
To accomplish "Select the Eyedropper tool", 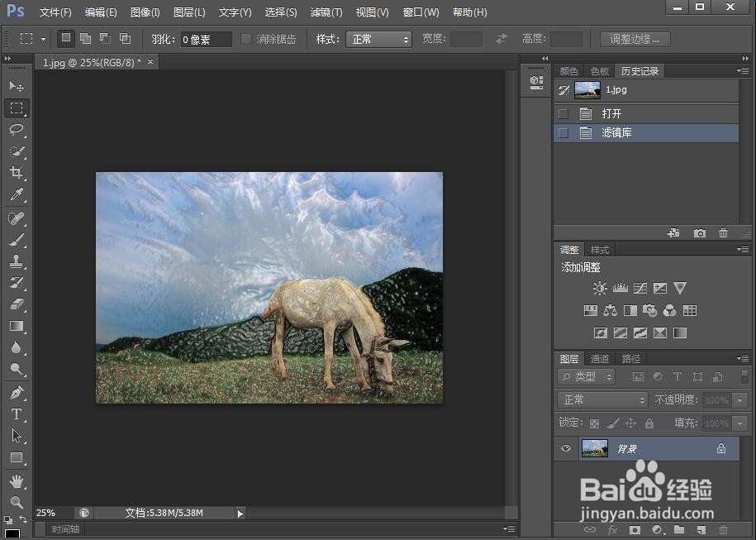I will 17,194.
